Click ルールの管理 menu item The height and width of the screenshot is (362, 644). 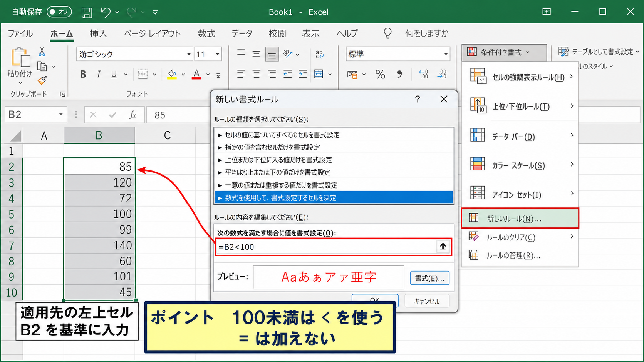point(520,255)
